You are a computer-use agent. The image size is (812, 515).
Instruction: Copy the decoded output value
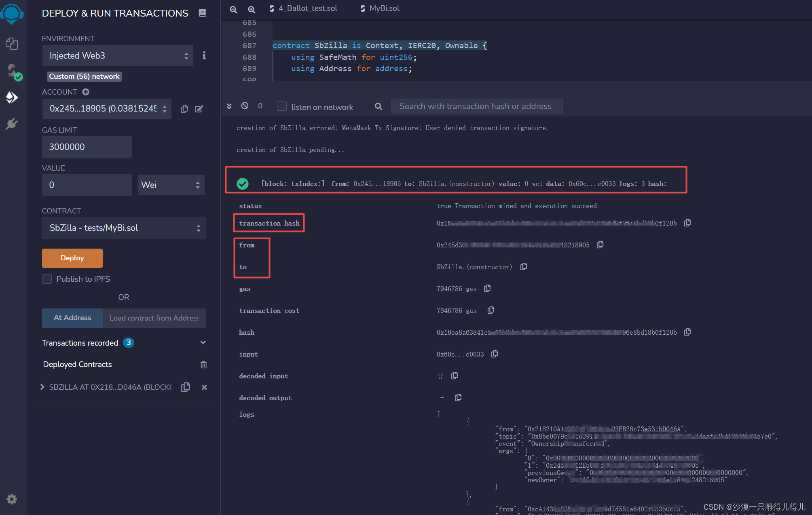point(458,397)
